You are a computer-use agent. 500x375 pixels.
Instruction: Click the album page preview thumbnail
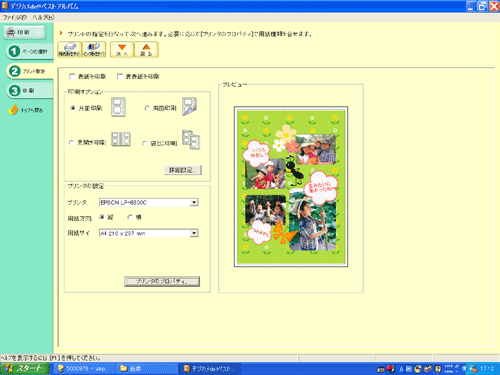point(291,187)
